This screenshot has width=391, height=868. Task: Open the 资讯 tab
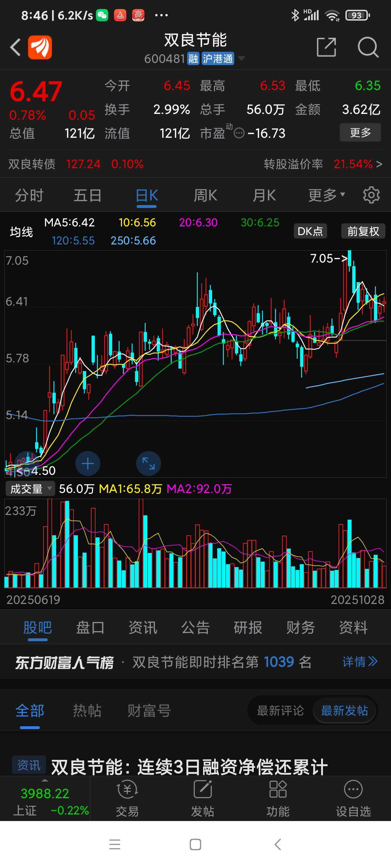[143, 627]
